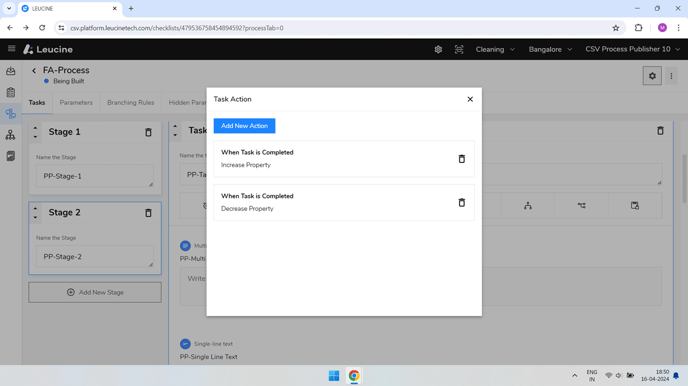This screenshot has height=386, width=688.
Task: Delete the Increase Property task action
Action: [x=462, y=159]
